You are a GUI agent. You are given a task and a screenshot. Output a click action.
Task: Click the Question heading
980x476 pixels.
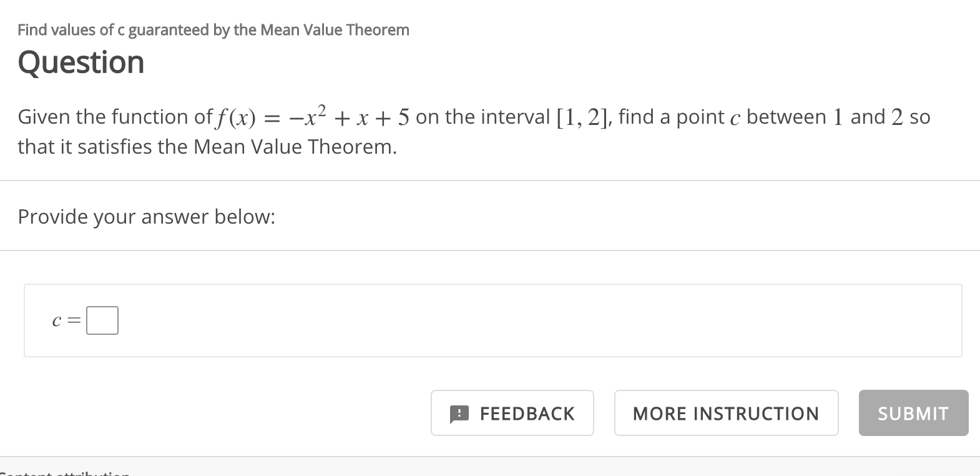point(81,62)
